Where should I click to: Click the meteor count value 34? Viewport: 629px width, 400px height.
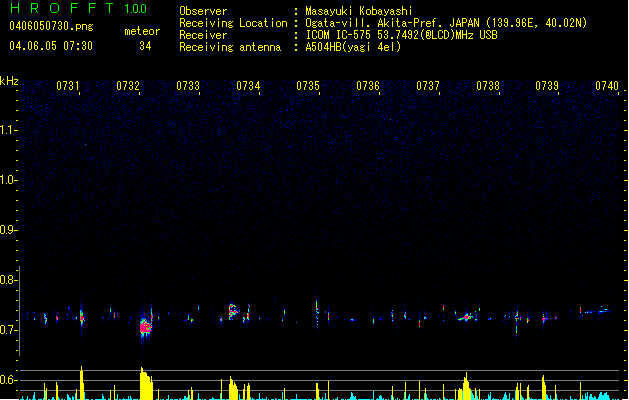tap(145, 46)
